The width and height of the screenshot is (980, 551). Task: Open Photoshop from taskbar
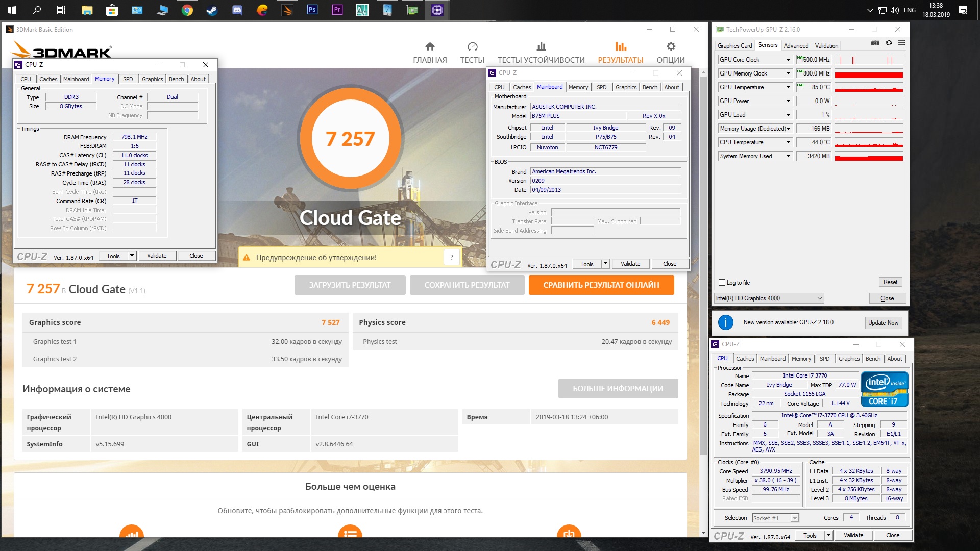(x=312, y=10)
